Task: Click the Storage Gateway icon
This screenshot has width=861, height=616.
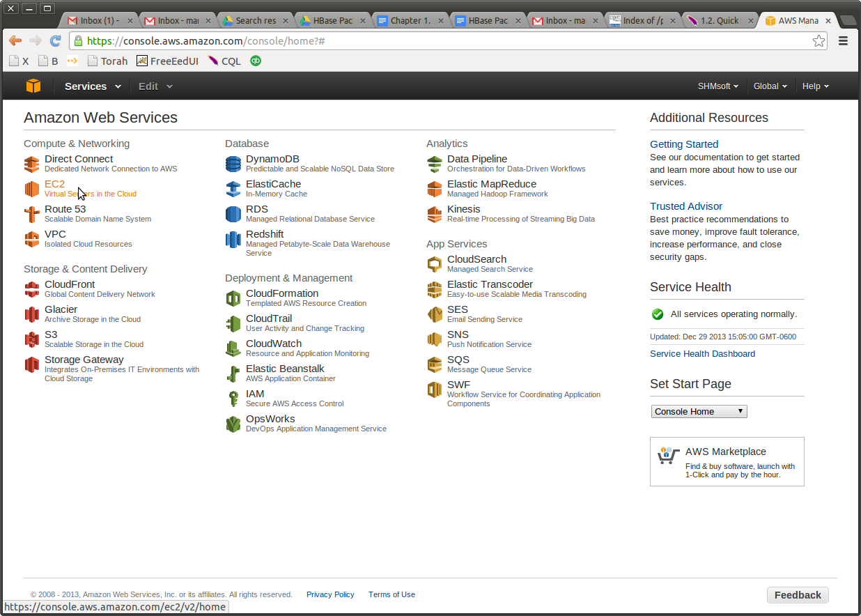Action: [32, 365]
